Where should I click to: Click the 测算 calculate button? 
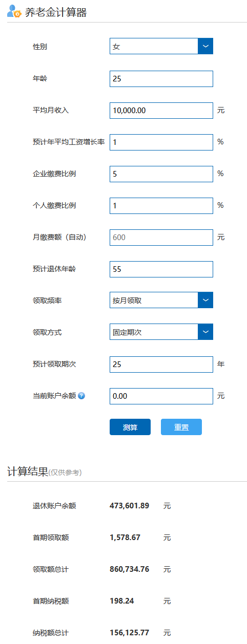(x=130, y=427)
